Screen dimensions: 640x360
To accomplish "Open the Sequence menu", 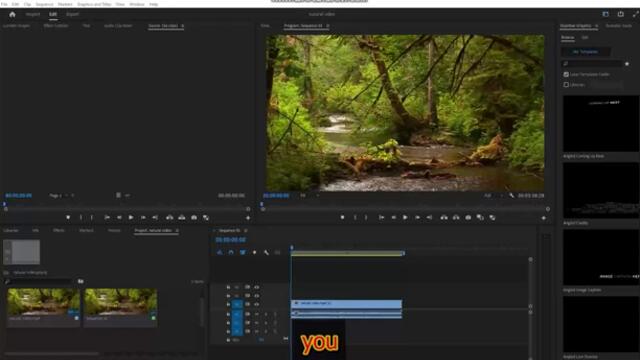I will tap(44, 4).
